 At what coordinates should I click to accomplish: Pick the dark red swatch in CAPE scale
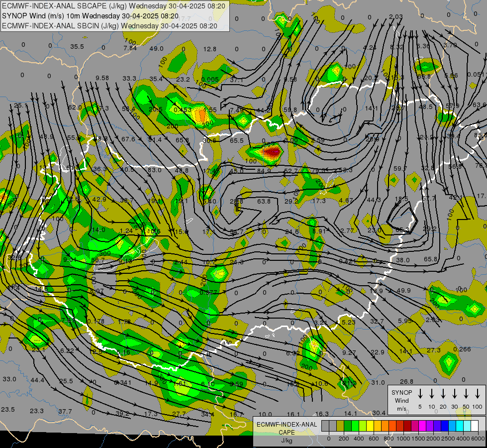pos(407,426)
